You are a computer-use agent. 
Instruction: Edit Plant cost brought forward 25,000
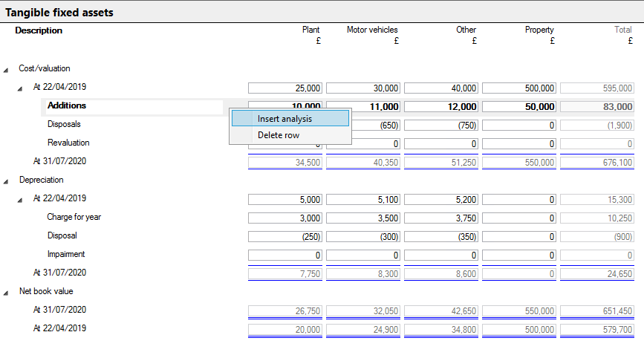tap(285, 88)
